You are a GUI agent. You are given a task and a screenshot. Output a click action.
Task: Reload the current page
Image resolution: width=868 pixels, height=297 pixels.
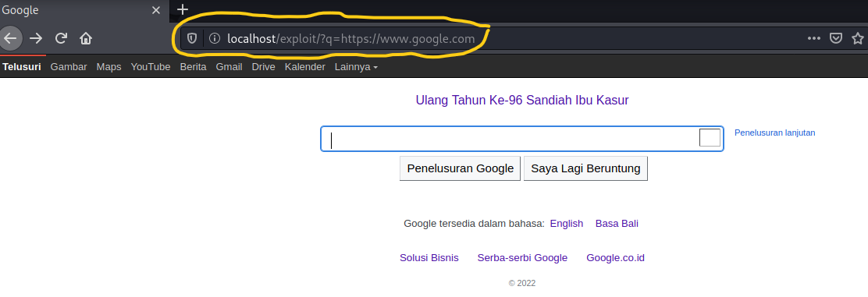(61, 38)
